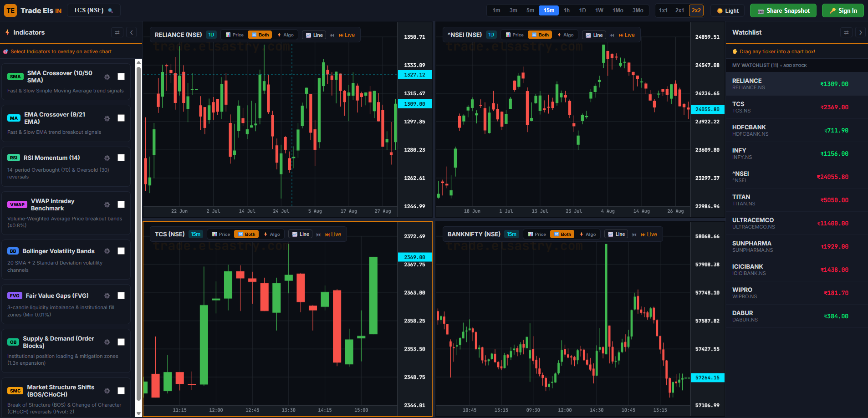The width and height of the screenshot is (868, 418).
Task: Click the swap icon in Watchlist panel header
Action: click(x=846, y=32)
